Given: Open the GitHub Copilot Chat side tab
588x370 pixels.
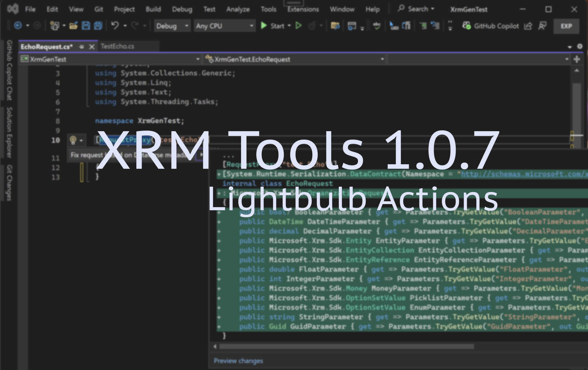Looking at the screenshot, I should click(9, 70).
